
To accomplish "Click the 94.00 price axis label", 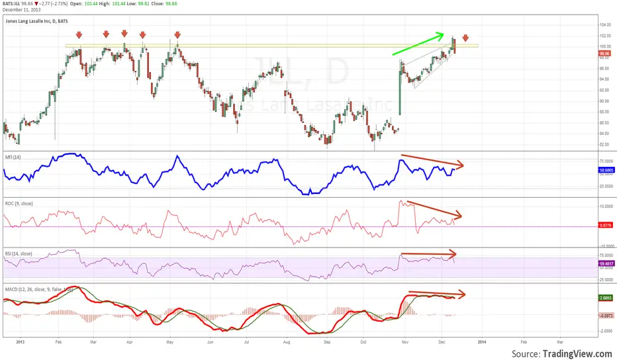I will coord(605,79).
